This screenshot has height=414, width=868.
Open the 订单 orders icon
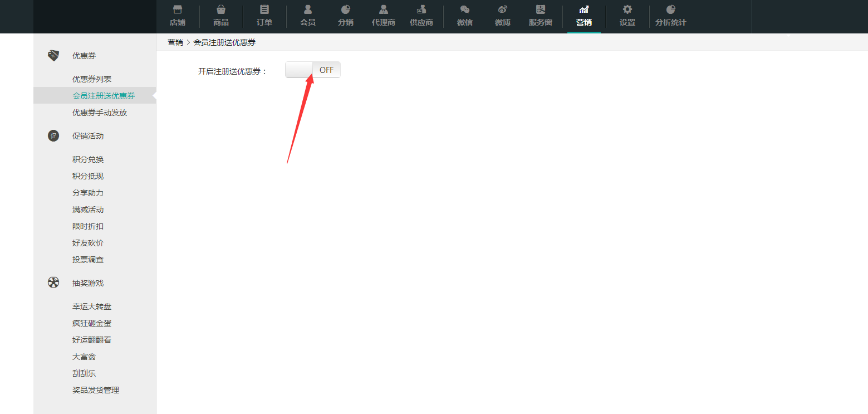pyautogui.click(x=264, y=9)
